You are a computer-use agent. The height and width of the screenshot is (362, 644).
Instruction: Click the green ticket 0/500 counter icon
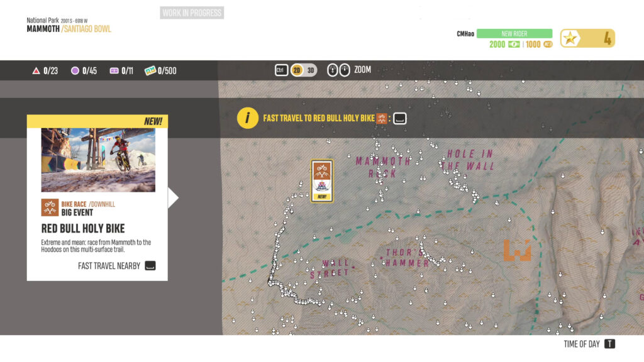(x=150, y=71)
